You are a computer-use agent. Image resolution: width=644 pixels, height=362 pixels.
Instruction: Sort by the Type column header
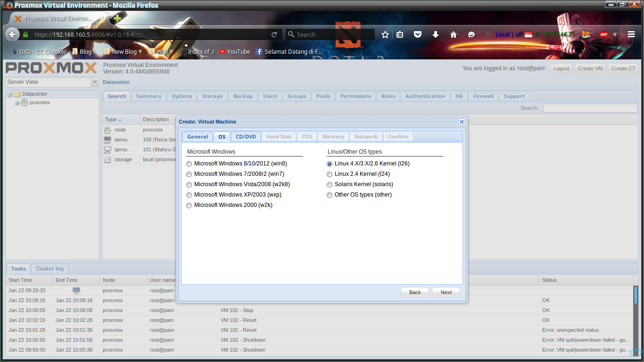121,119
